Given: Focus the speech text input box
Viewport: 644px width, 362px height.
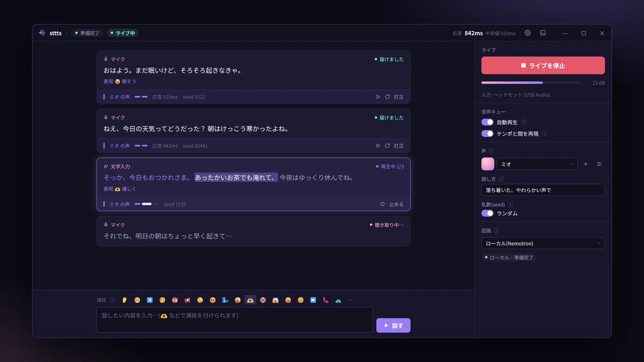Looking at the screenshot, I should (x=235, y=320).
